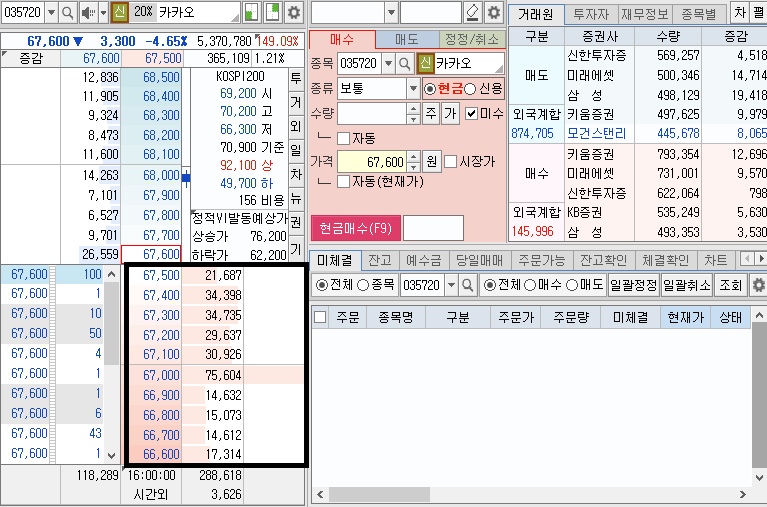Click the 조회 query button
Screen dimensions: 767x507
[731, 285]
